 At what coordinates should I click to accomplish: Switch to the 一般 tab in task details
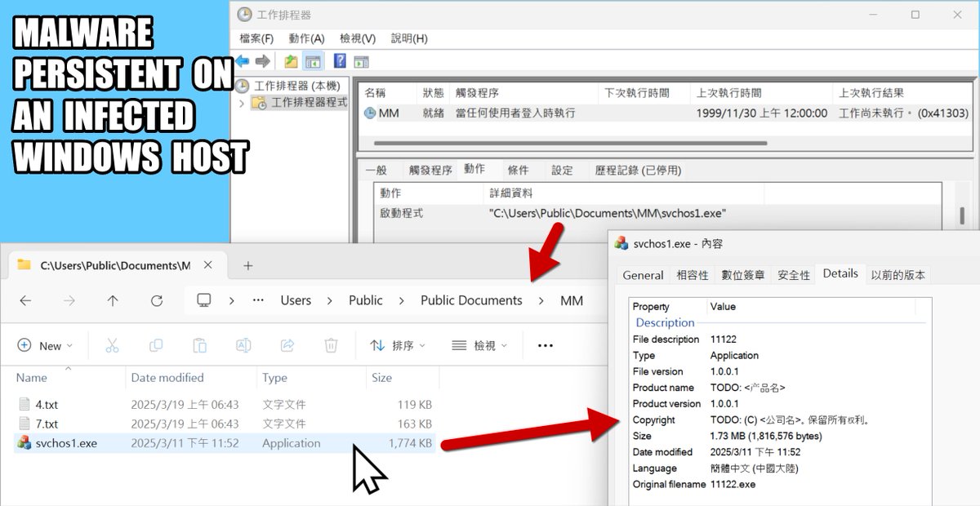click(376, 171)
